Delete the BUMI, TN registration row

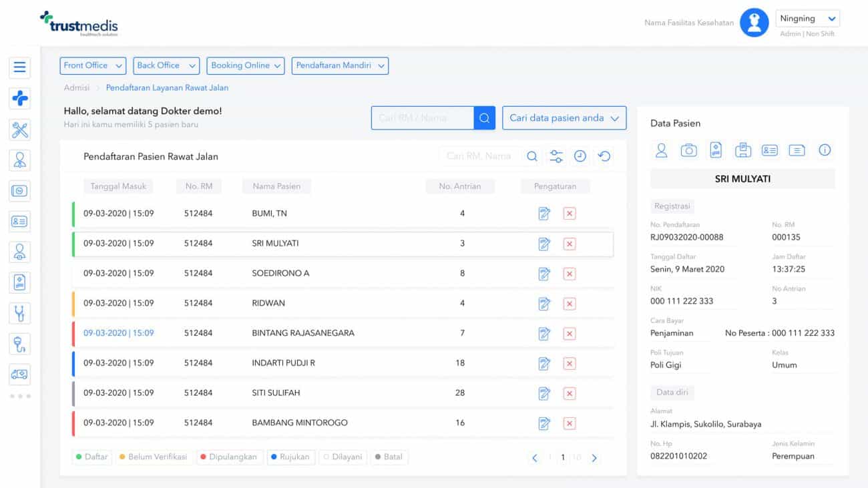(570, 214)
